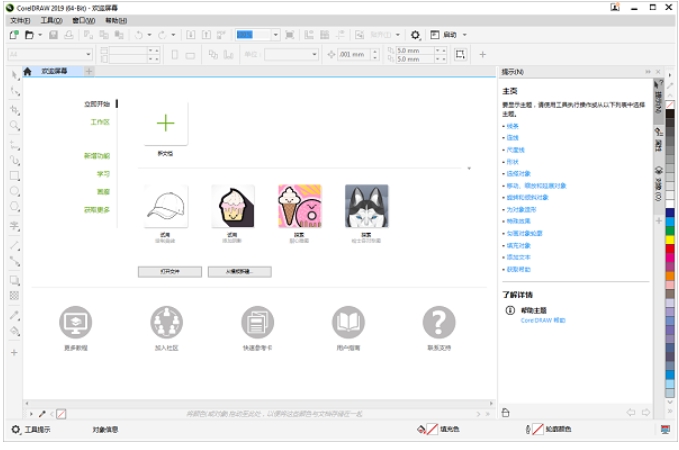The height and width of the screenshot is (450, 679).
Task: Select the Interactive Fill bucket tool
Action: 15,331
